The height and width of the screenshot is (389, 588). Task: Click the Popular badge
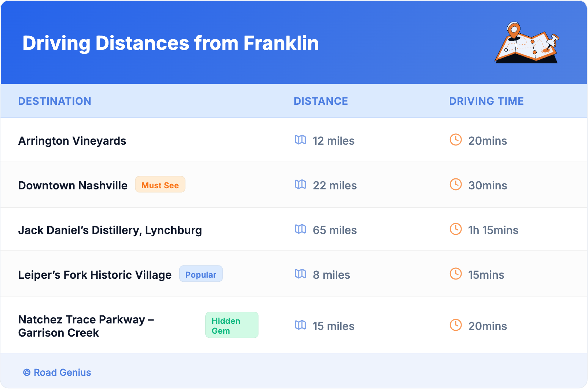point(201,274)
